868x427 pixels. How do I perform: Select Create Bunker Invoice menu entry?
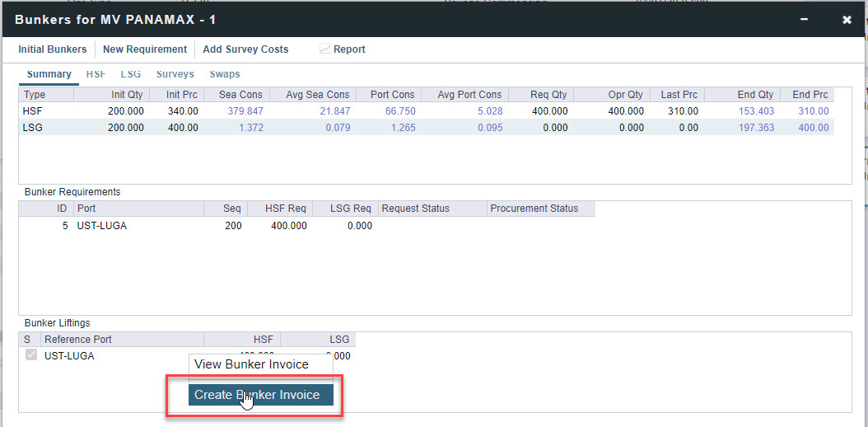pyautogui.click(x=257, y=395)
